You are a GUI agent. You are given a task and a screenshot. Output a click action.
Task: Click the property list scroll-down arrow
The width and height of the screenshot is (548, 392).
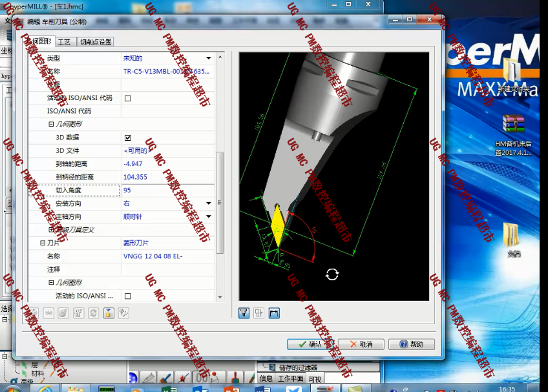coord(220,297)
